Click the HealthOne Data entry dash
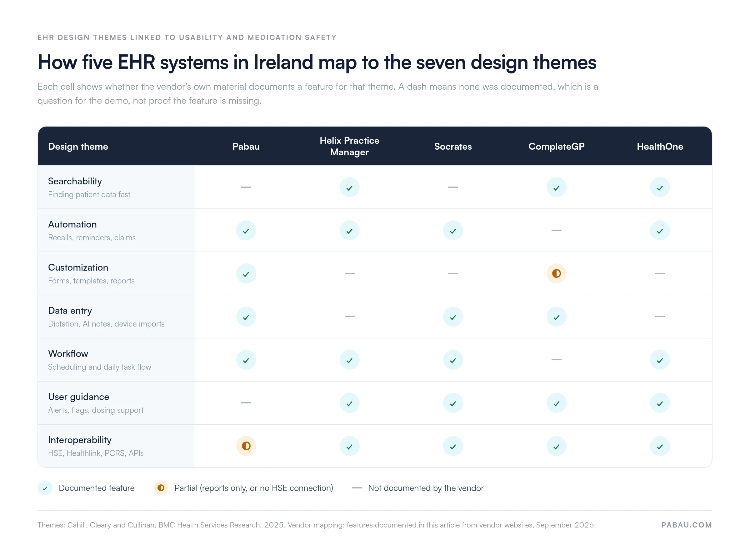 point(659,316)
